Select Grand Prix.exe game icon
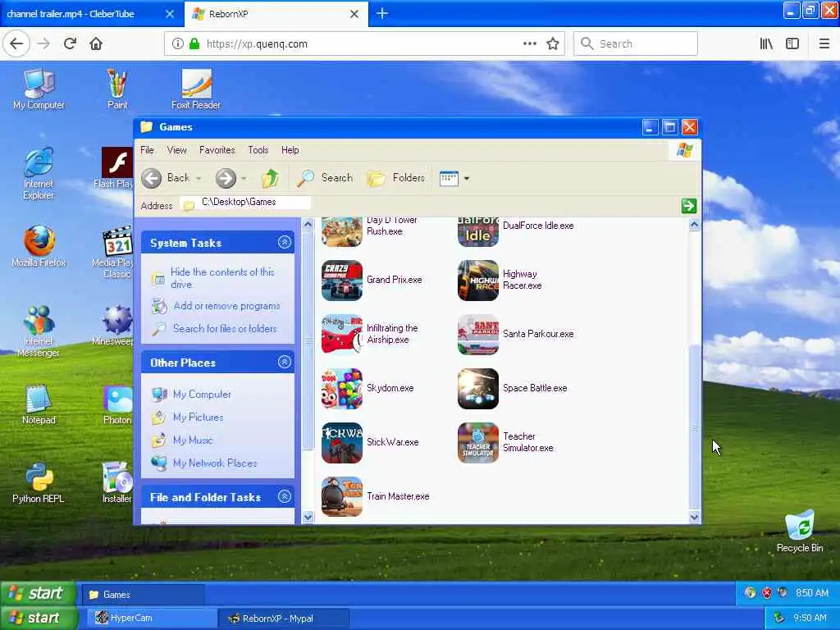Image resolution: width=840 pixels, height=630 pixels. (x=342, y=281)
